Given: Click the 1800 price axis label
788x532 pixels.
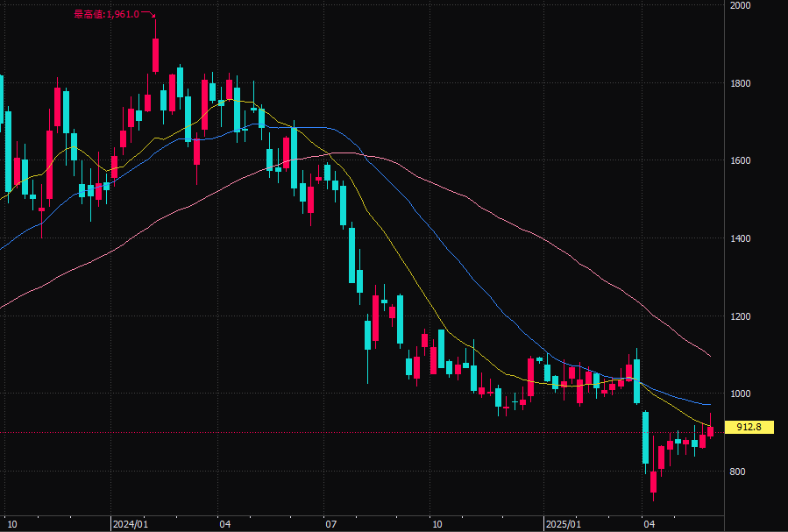Looking at the screenshot, I should 741,83.
